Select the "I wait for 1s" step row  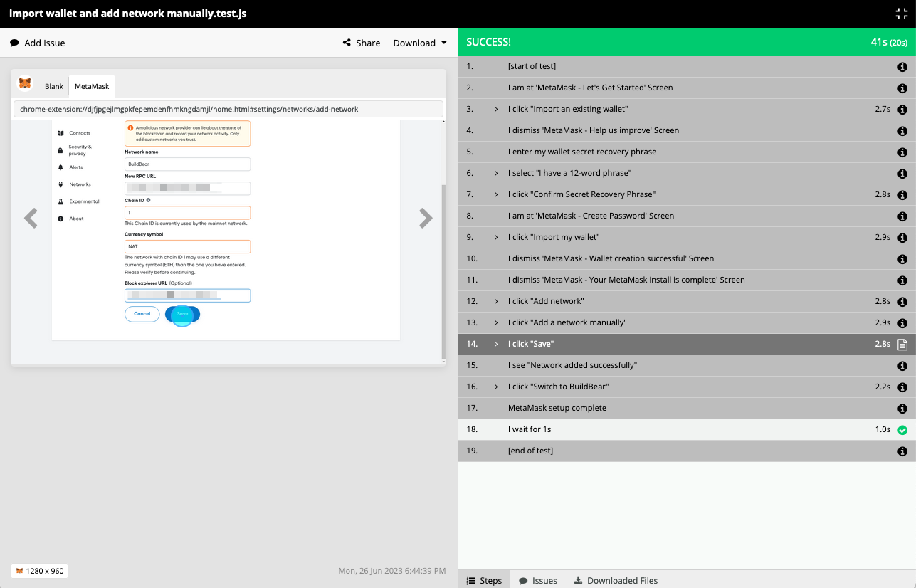click(x=687, y=430)
